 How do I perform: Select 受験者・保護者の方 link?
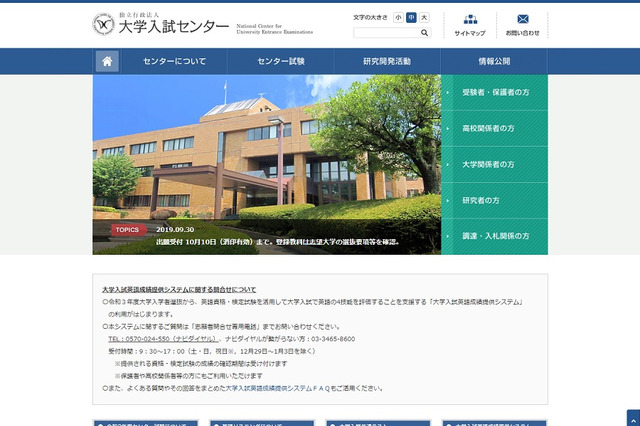(x=494, y=92)
